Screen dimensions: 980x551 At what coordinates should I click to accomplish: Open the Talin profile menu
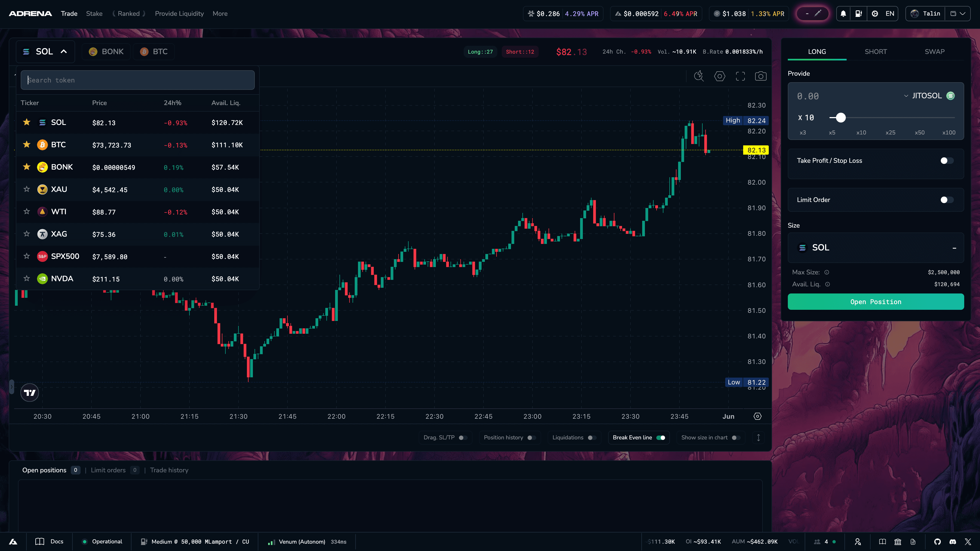tap(925, 14)
